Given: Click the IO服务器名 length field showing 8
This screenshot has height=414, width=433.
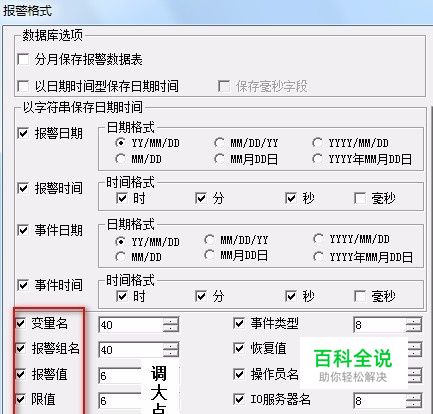Looking at the screenshot, I should [x=380, y=401].
